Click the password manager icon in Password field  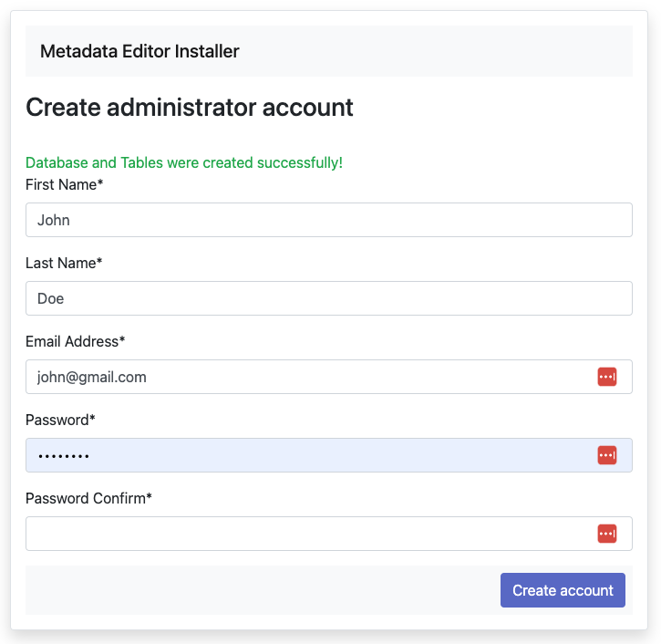point(606,455)
